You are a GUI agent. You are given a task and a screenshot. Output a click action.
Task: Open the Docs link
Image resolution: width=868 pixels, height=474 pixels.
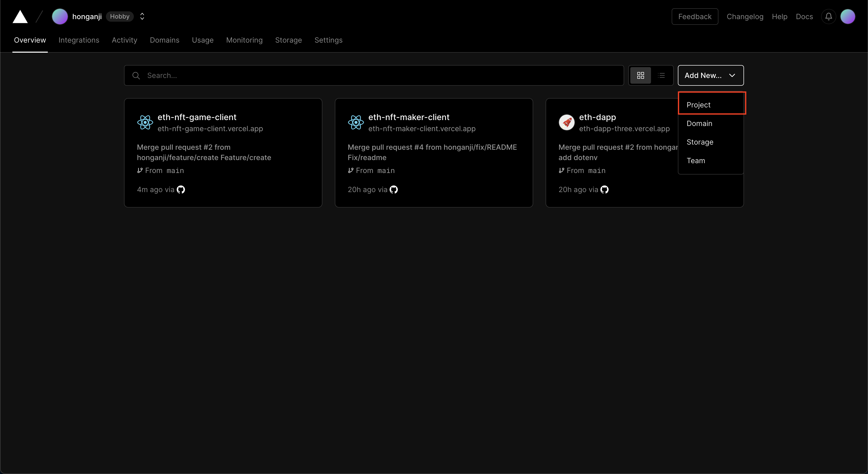[804, 17]
